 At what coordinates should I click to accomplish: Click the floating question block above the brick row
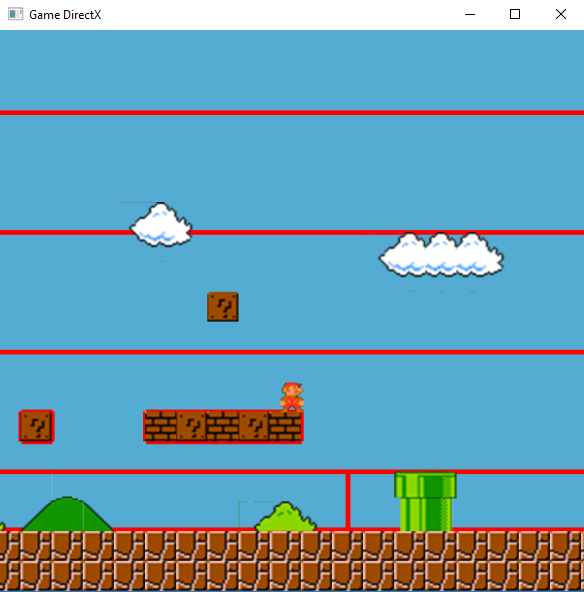click(223, 307)
